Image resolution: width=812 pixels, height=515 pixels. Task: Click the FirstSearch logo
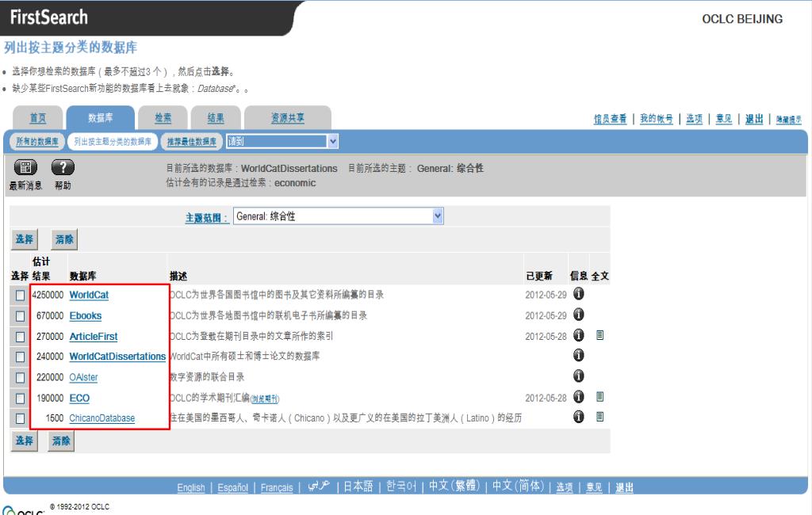tap(49, 17)
